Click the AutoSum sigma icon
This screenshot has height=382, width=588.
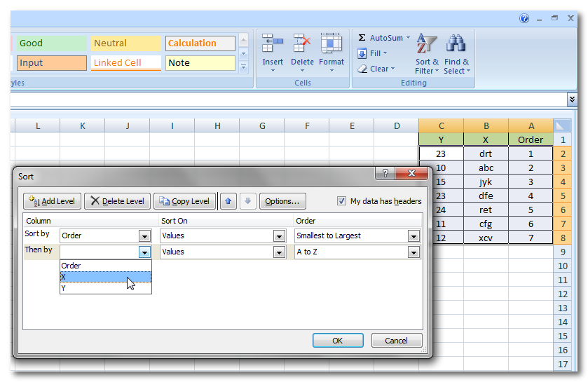click(362, 38)
